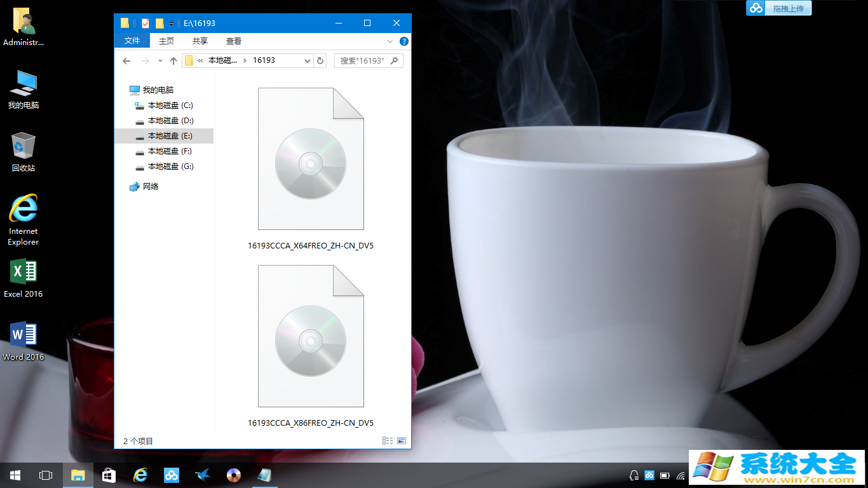Navigate back with the left arrow

(x=126, y=61)
